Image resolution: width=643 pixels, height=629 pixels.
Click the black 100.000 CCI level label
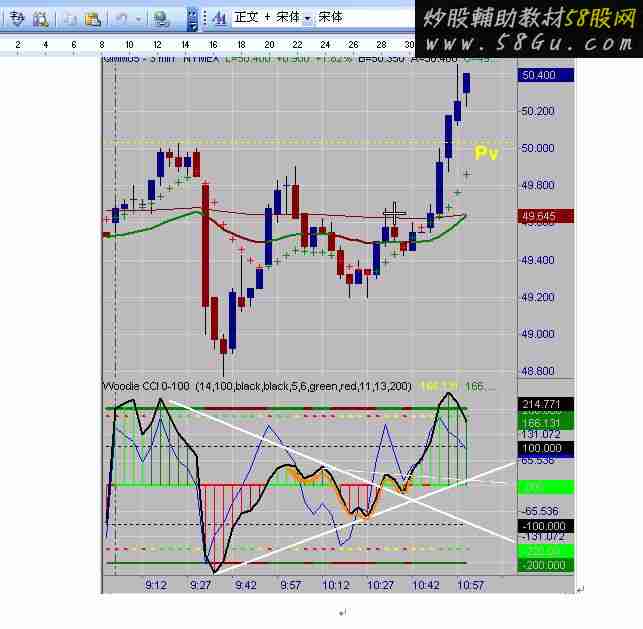coord(545,448)
